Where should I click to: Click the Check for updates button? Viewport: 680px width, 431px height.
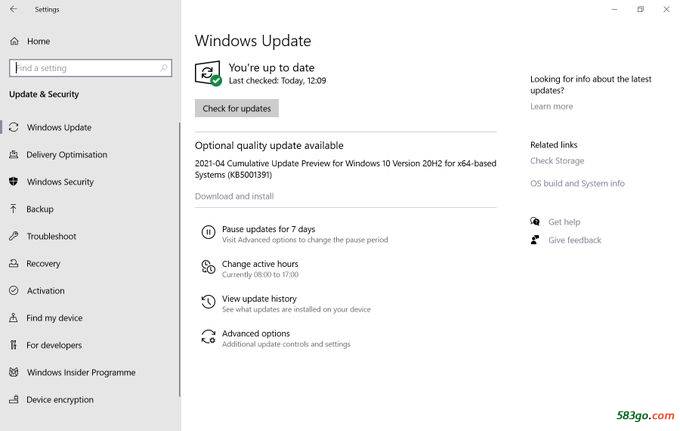pos(237,108)
